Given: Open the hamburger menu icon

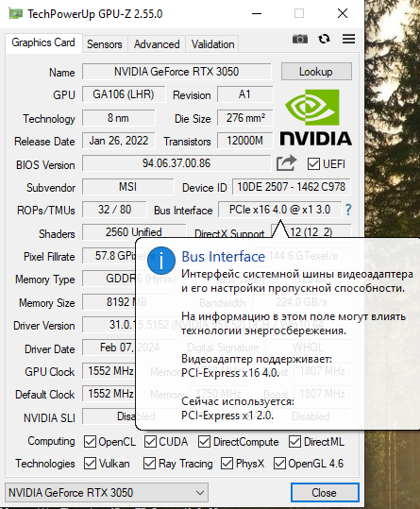Looking at the screenshot, I should click(x=348, y=39).
